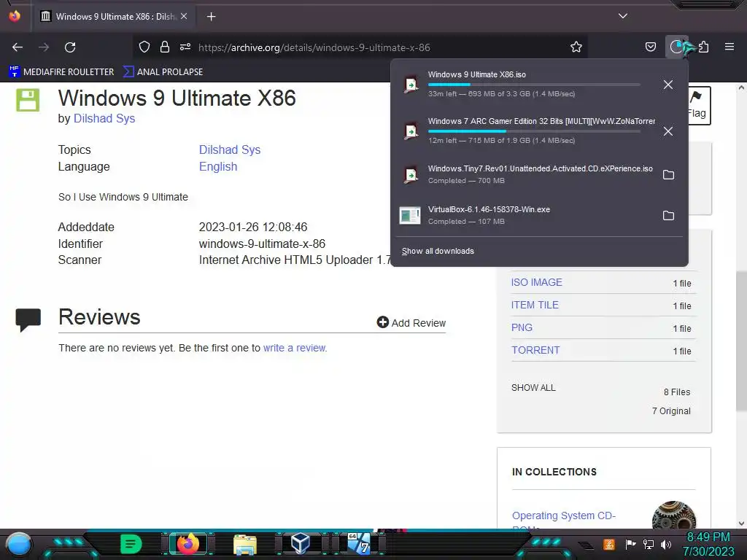The height and width of the screenshot is (560, 747).
Task: Open MEDIAFIRE ROULETTER bookmark
Action: 61,72
